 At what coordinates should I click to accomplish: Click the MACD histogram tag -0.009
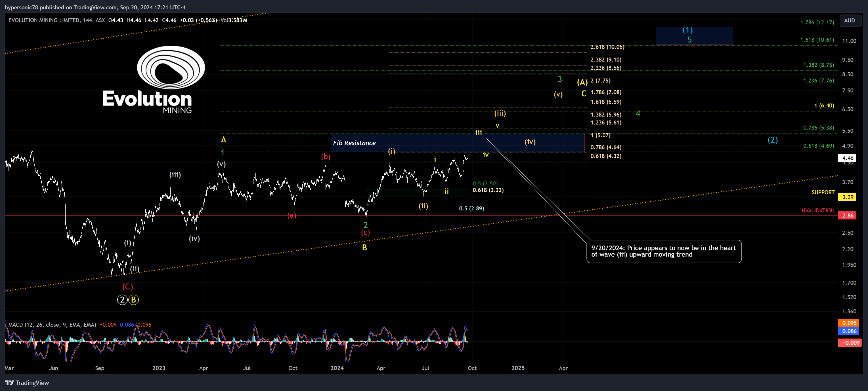point(849,343)
